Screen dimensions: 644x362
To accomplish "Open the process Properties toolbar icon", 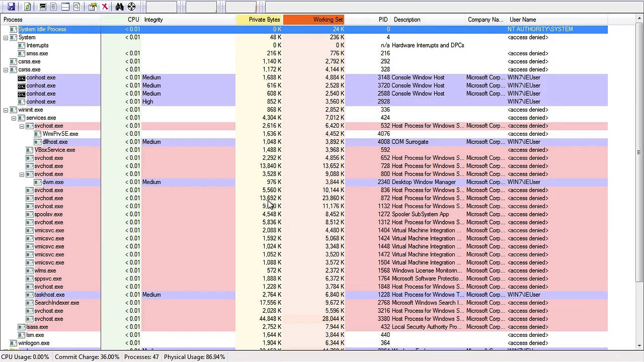I will (x=93, y=7).
